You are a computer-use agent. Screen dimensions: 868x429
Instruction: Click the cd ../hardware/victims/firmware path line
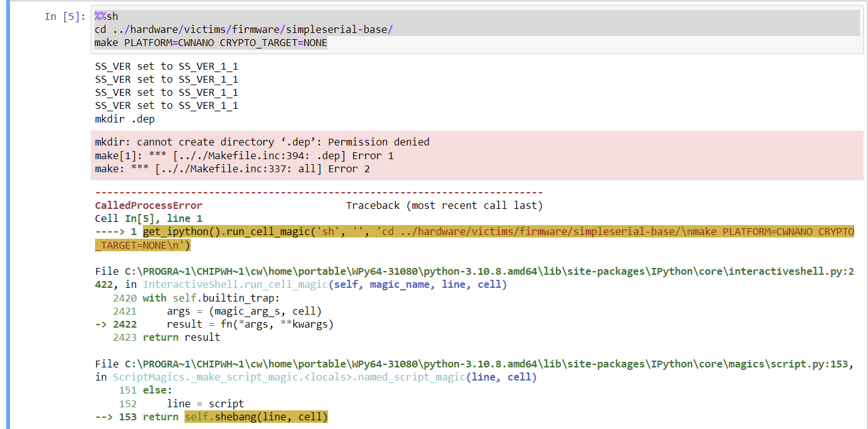[243, 30]
